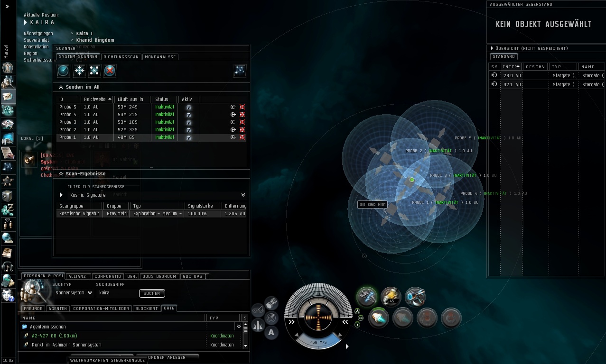Collapse the Sonden im All section
The height and width of the screenshot is (364, 606).
61,87
